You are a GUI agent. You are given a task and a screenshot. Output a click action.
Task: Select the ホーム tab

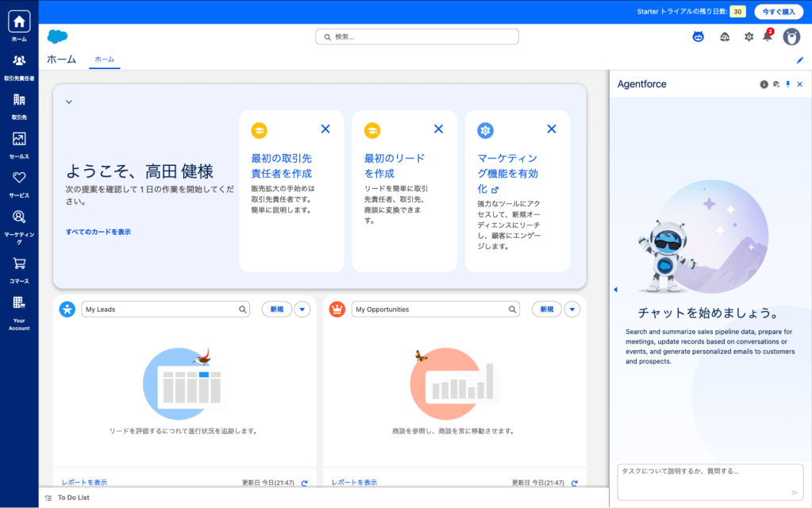coord(104,60)
